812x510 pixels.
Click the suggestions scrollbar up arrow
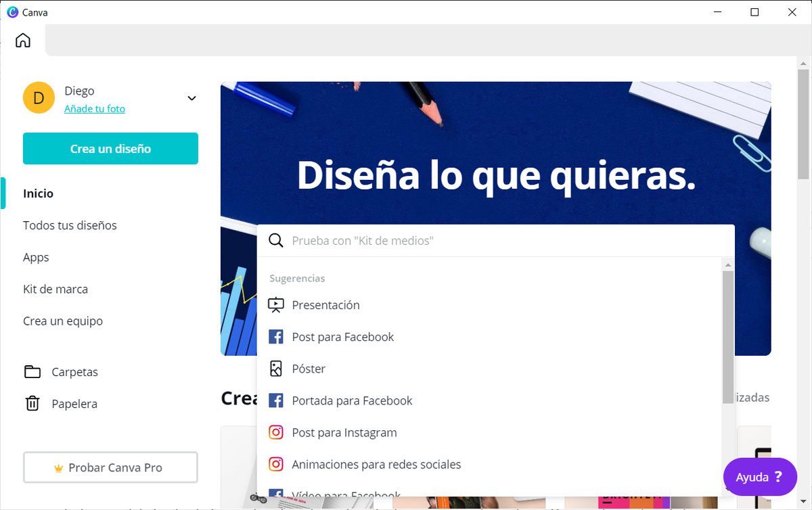click(x=728, y=264)
